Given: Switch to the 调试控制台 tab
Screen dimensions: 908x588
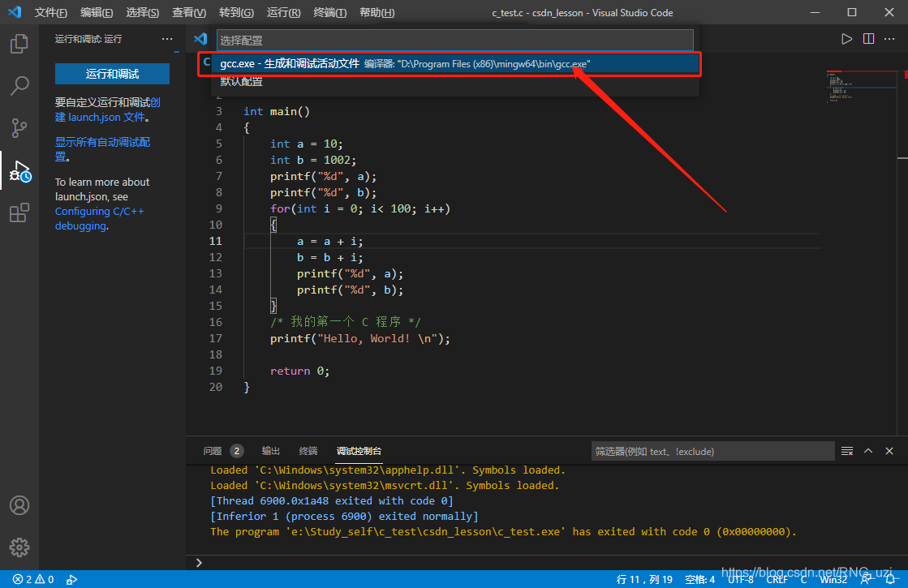Looking at the screenshot, I should [x=359, y=451].
